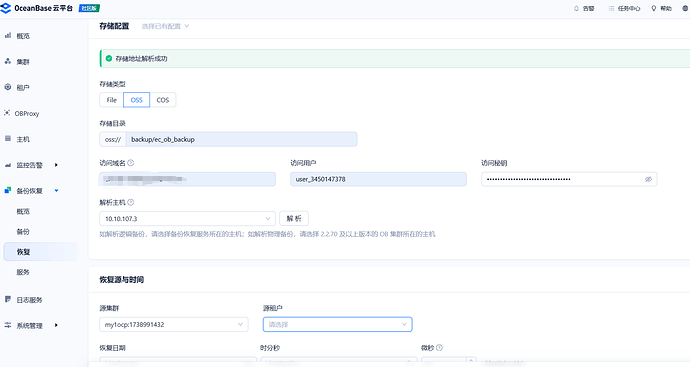
Task: Open the alarm bell icon in header
Action: [576, 8]
